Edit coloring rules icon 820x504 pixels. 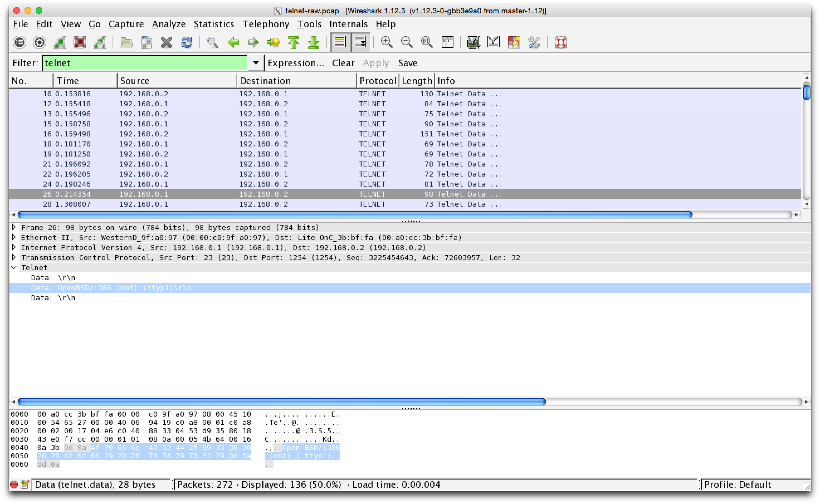(x=514, y=42)
